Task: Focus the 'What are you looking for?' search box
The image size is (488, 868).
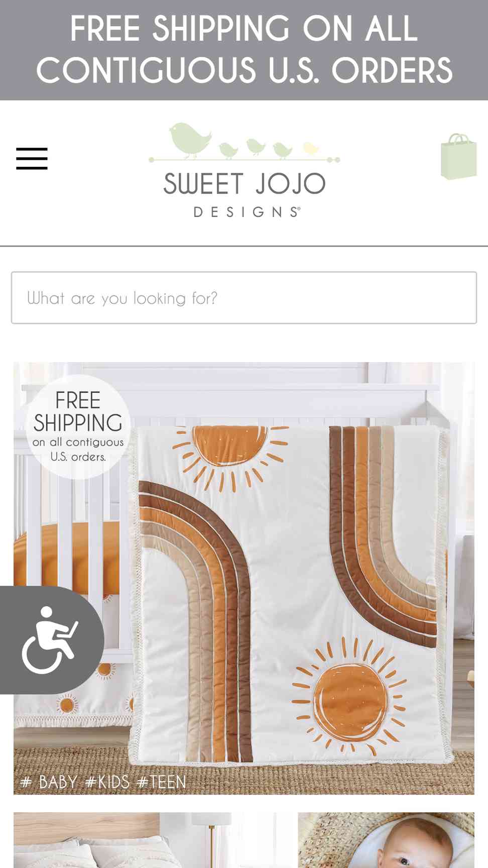Action: [x=244, y=298]
